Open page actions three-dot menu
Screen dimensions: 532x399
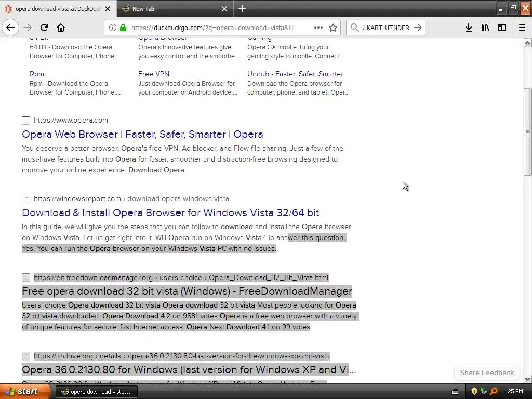[x=318, y=28]
